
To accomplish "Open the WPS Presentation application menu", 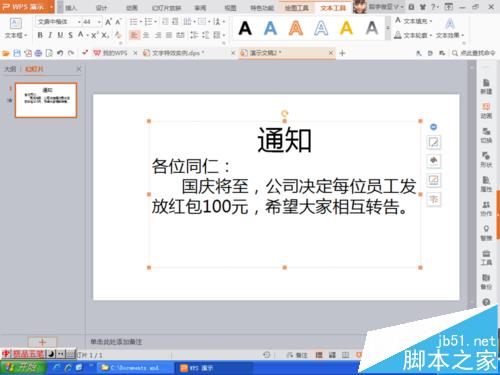I will tap(27, 7).
